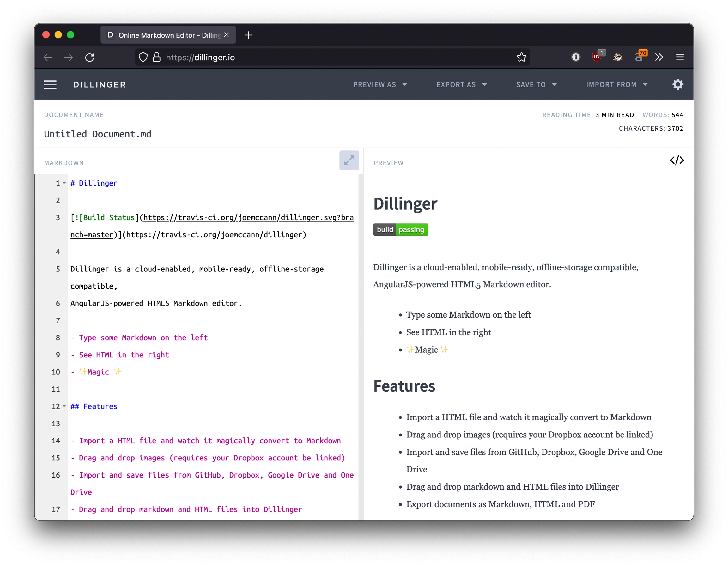Toggle fullscreen markdown editor with expand icon
The width and height of the screenshot is (728, 566).
click(x=349, y=161)
